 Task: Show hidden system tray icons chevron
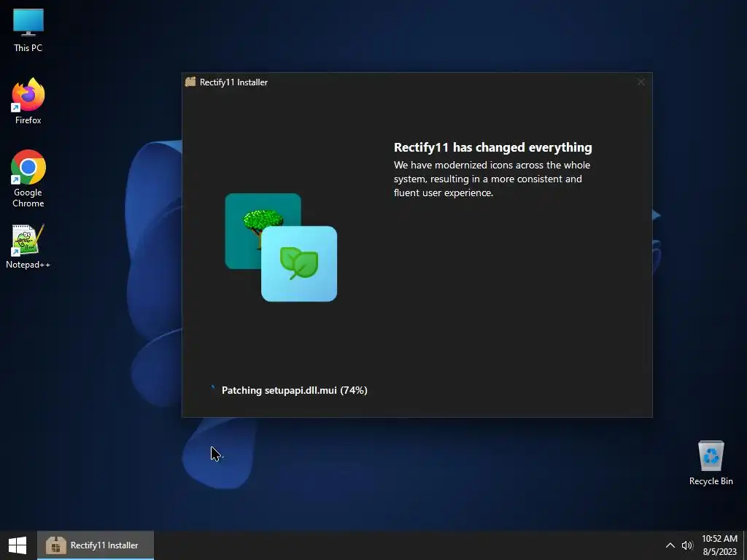click(x=670, y=545)
